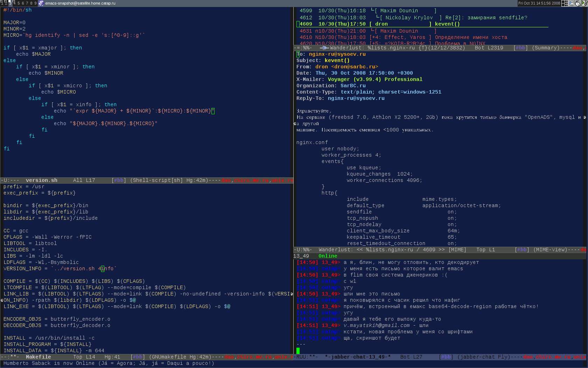Click the (jabber-chat Fly) mode indicator

(x=484, y=357)
